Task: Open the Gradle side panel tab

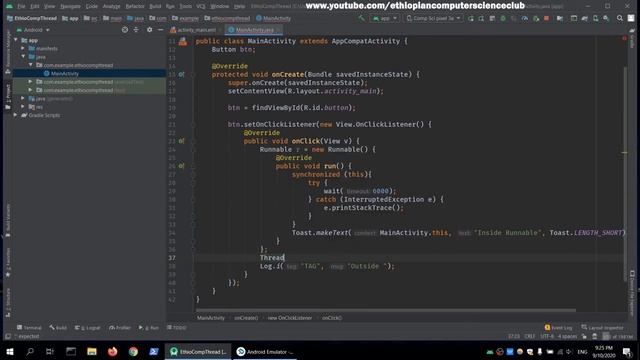Action: coord(632,39)
